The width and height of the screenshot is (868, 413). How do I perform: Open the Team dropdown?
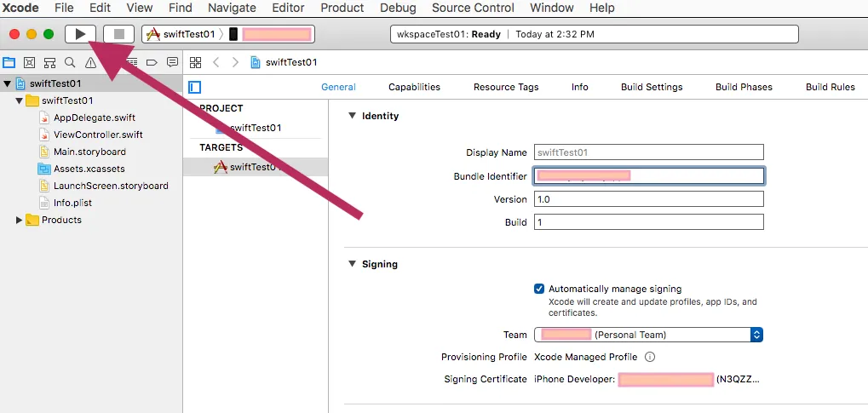point(649,335)
